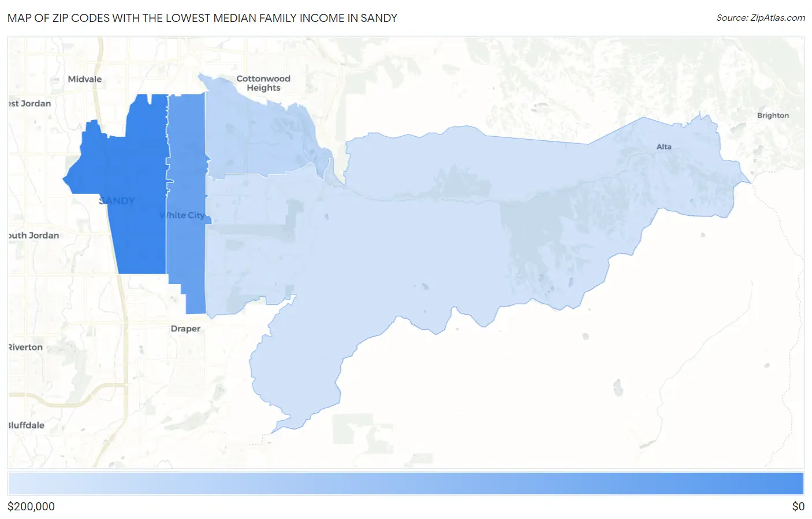812x519 pixels.
Task: Click the map title heading text
Action: (x=202, y=18)
